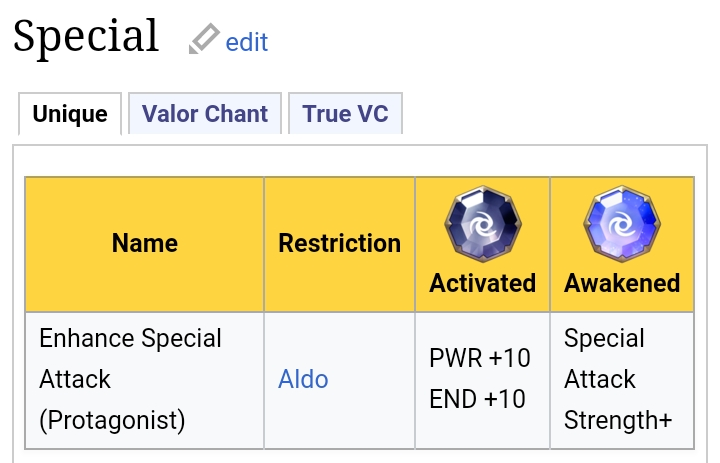Image resolution: width=720 pixels, height=463 pixels.
Task: Select the Unique tab
Action: pos(70,113)
